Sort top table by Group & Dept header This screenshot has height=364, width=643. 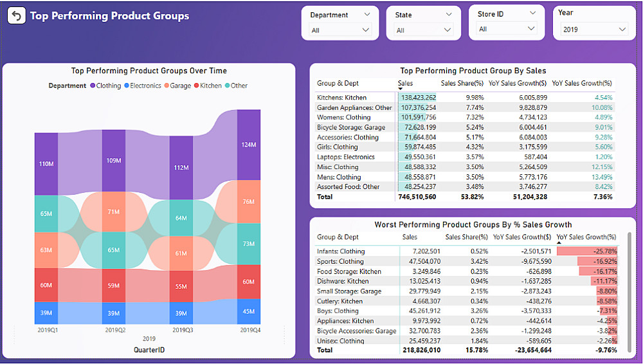click(x=338, y=84)
